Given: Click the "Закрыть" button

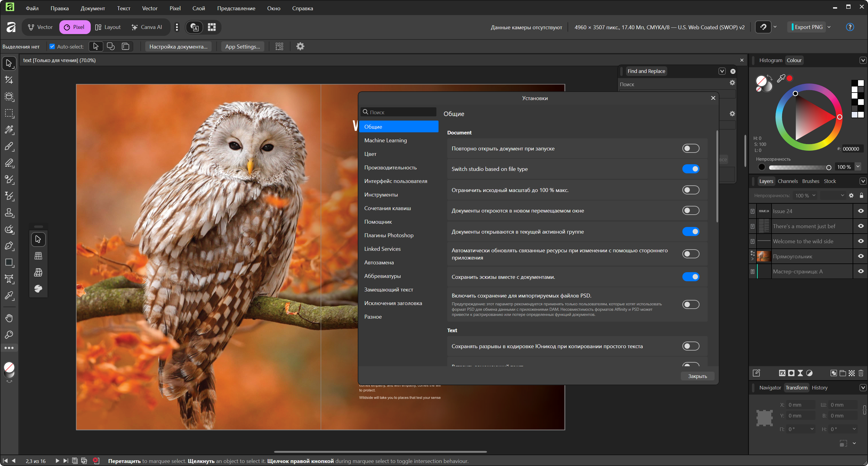Looking at the screenshot, I should click(697, 376).
